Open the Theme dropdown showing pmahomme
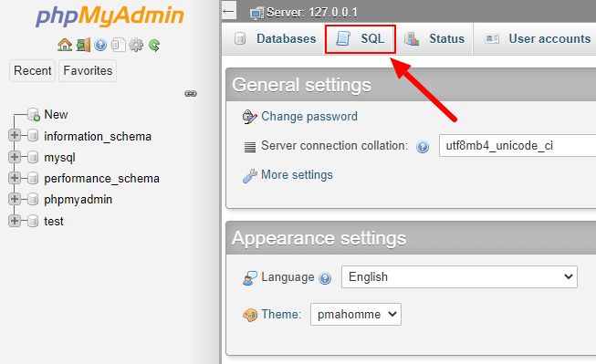The width and height of the screenshot is (596, 364). coord(355,314)
